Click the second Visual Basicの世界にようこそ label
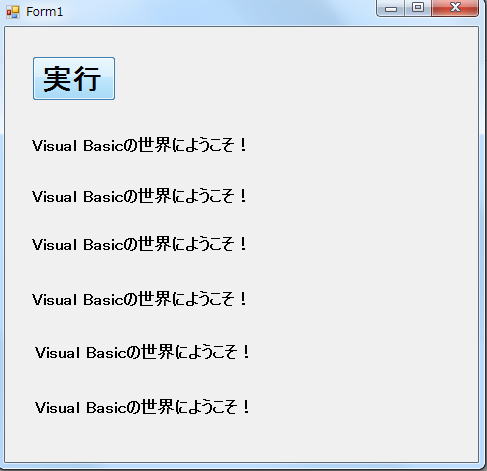 pos(139,196)
